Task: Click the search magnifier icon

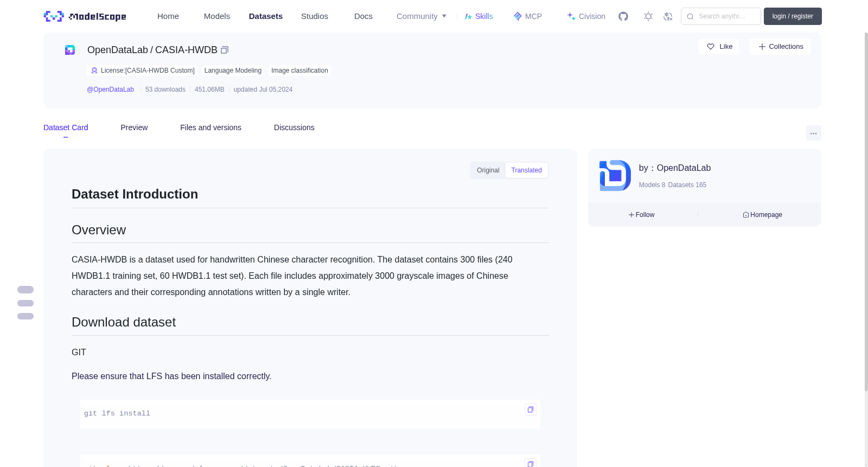Action: coord(690,16)
